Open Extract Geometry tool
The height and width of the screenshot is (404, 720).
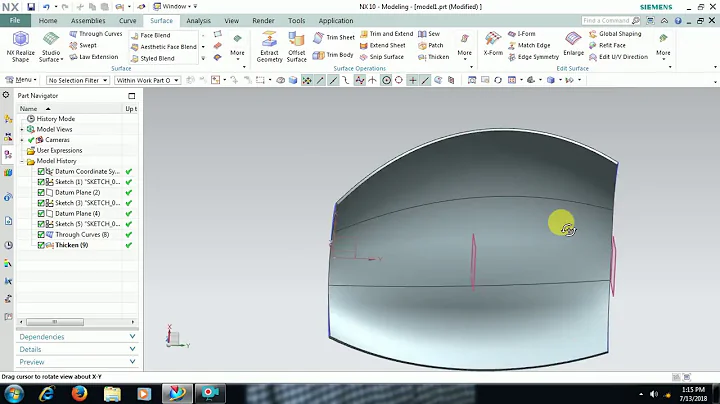[270, 47]
